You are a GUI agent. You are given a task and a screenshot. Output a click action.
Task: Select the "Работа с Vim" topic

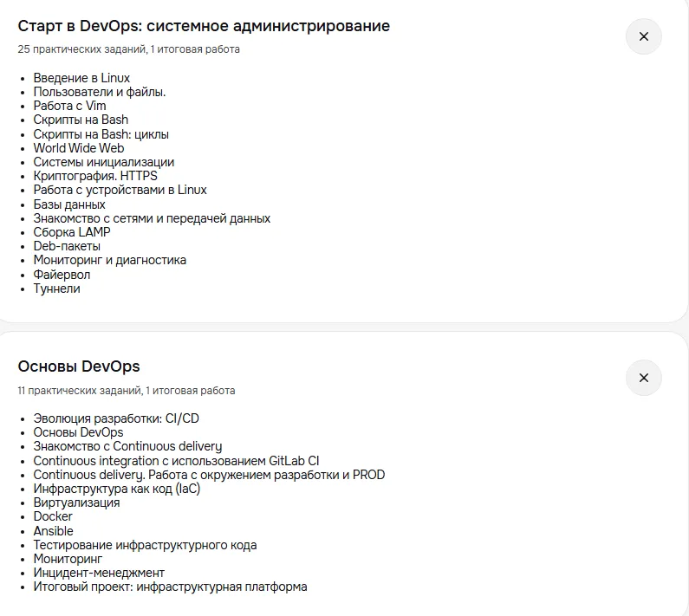(69, 106)
